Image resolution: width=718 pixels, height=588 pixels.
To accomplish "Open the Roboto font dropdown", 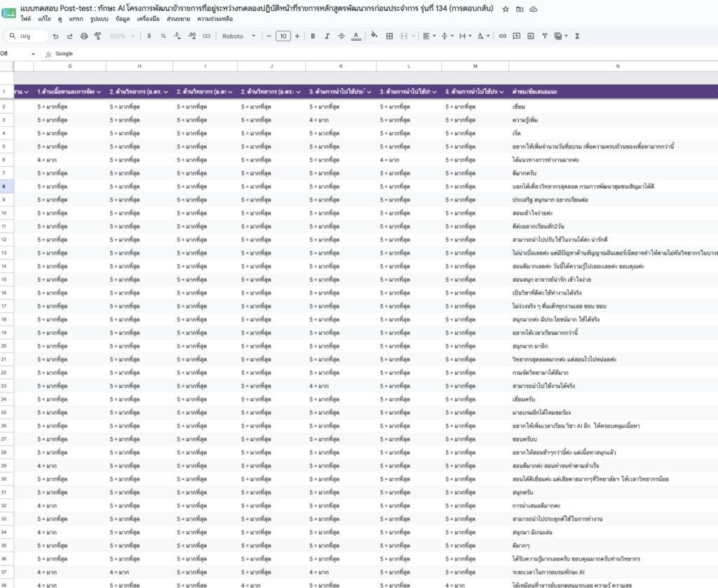I will [238, 36].
